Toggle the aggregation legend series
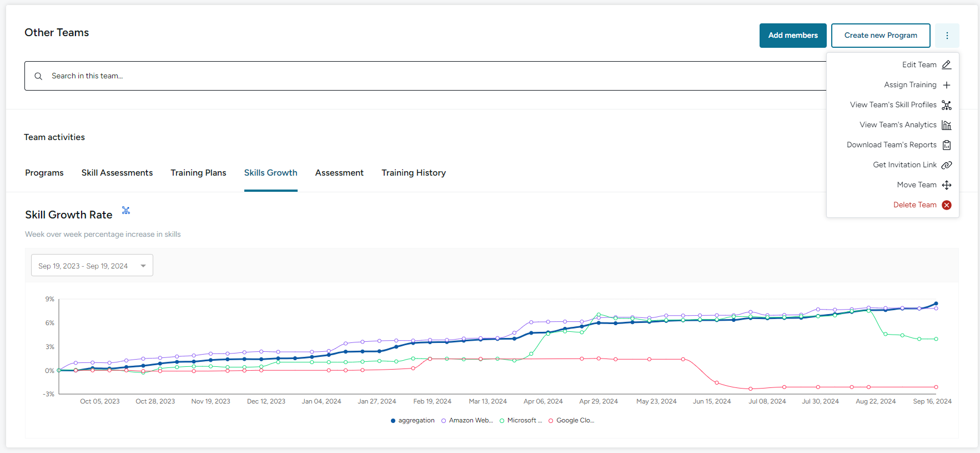 413,421
